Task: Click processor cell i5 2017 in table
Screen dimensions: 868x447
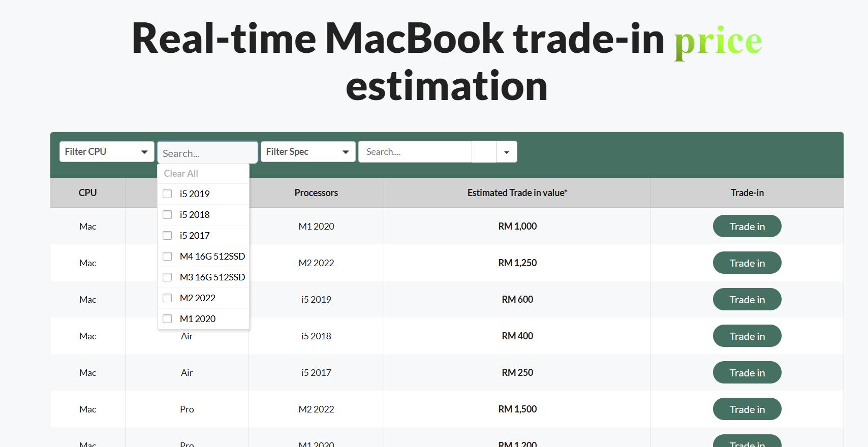Action: pos(316,373)
